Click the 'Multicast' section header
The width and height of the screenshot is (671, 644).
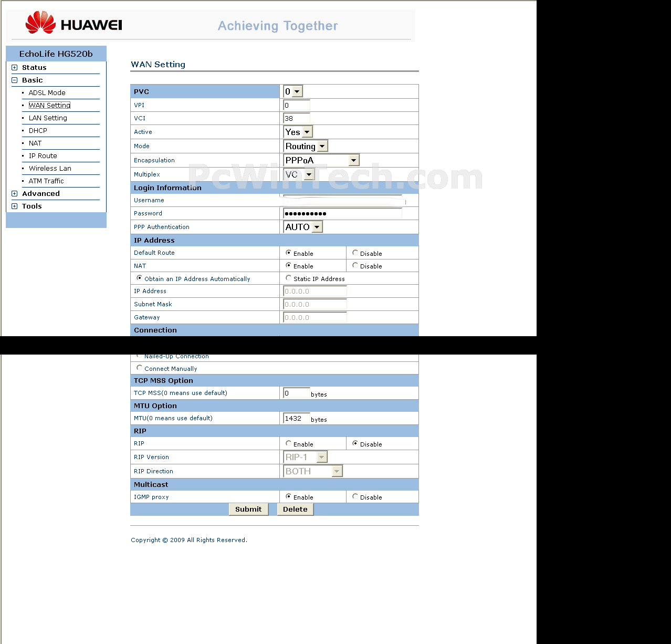click(x=151, y=485)
